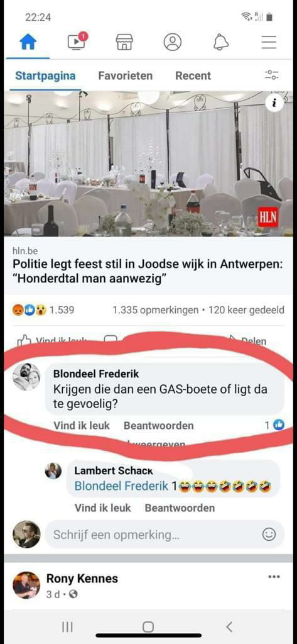Image resolution: width=297 pixels, height=644 pixels.
Task: Tap the feed filter sliders icon
Action: pos(271,75)
